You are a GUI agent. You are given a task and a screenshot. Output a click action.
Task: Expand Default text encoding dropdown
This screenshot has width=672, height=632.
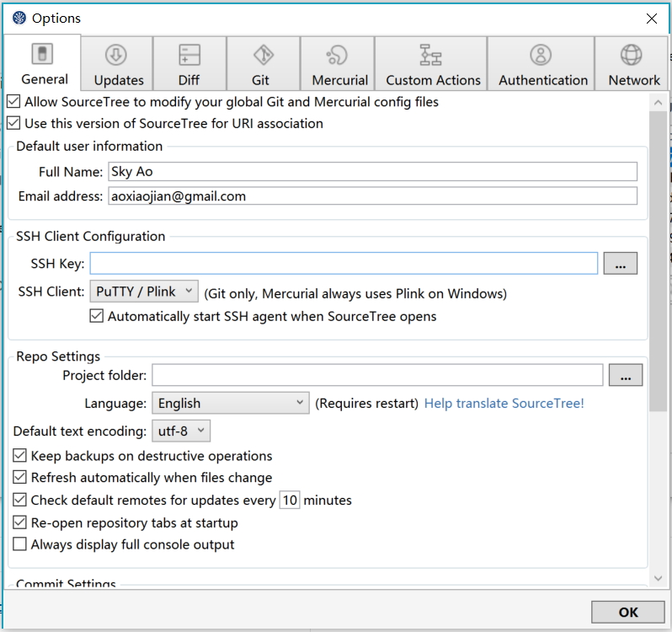[x=180, y=431]
